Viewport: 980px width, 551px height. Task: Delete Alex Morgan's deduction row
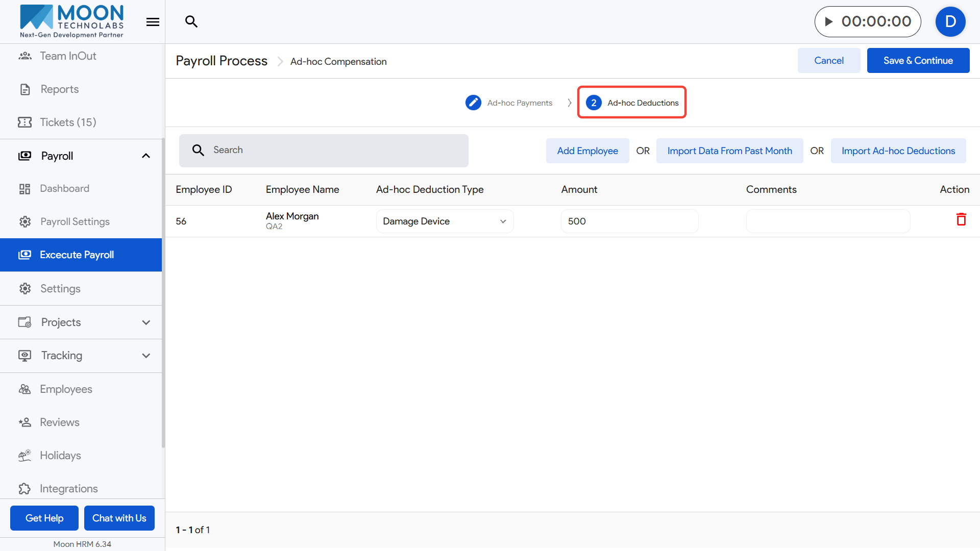[x=961, y=219]
